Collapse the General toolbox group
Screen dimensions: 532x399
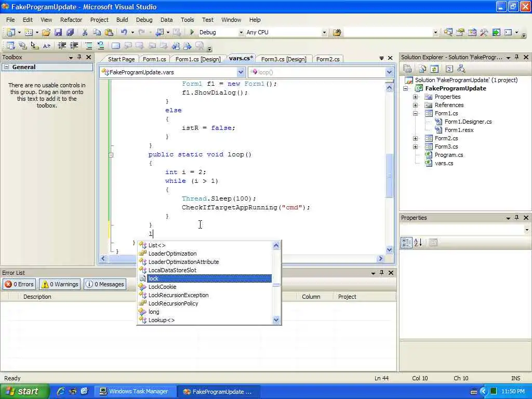coord(6,67)
